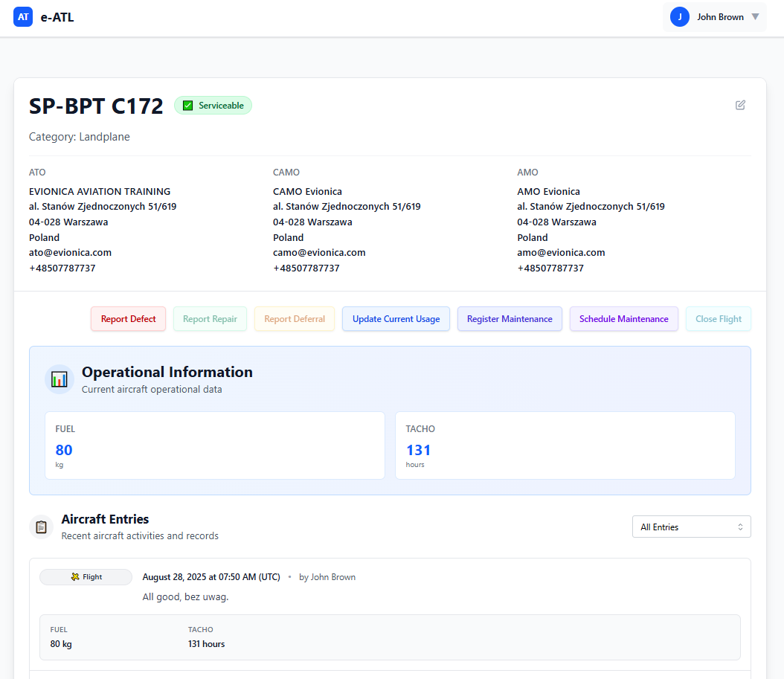The image size is (784, 679).
Task: Expand the All Entries filter dropdown
Action: click(691, 527)
